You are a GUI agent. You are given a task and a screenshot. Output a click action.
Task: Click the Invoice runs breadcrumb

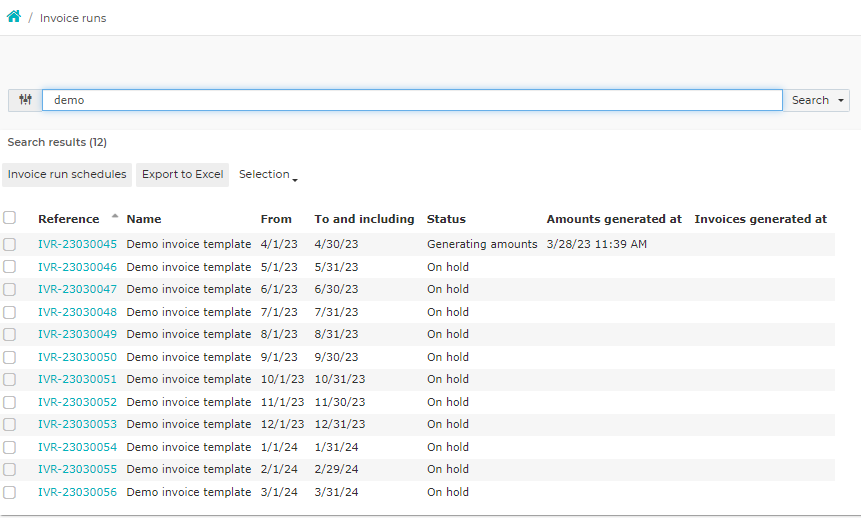73,18
